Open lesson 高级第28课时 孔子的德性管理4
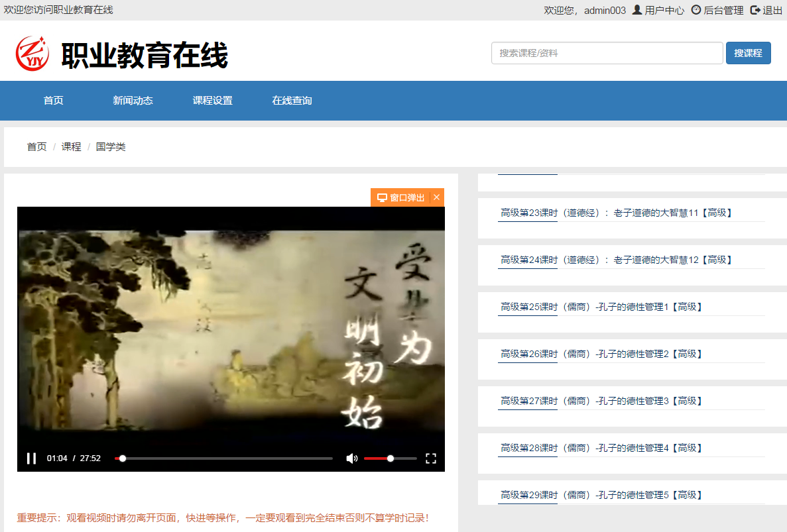This screenshot has height=532, width=787. coord(601,449)
